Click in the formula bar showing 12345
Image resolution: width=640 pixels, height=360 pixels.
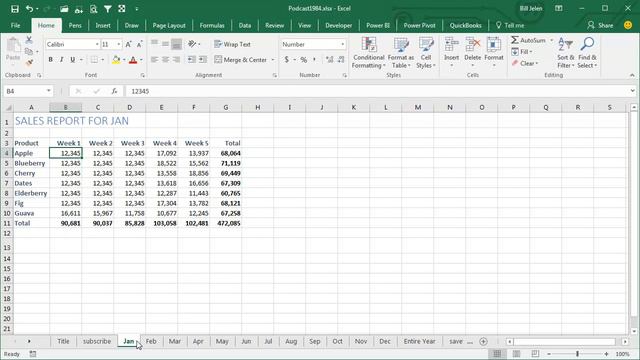coord(378,91)
